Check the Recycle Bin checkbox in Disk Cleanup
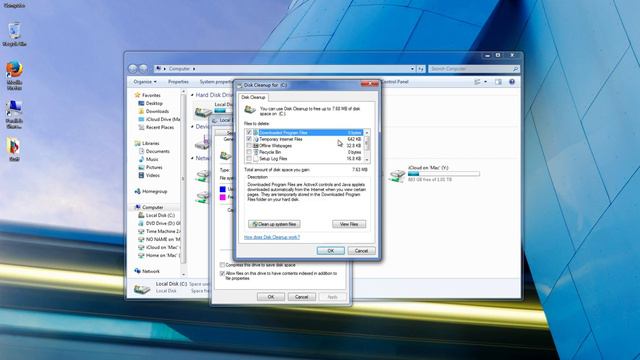 click(x=249, y=152)
